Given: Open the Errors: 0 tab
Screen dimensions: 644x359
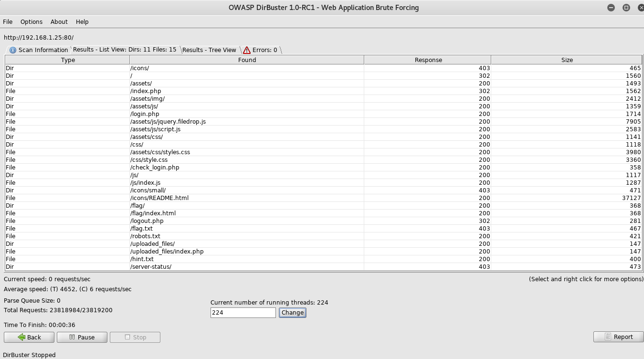Looking at the screenshot, I should click(260, 50).
